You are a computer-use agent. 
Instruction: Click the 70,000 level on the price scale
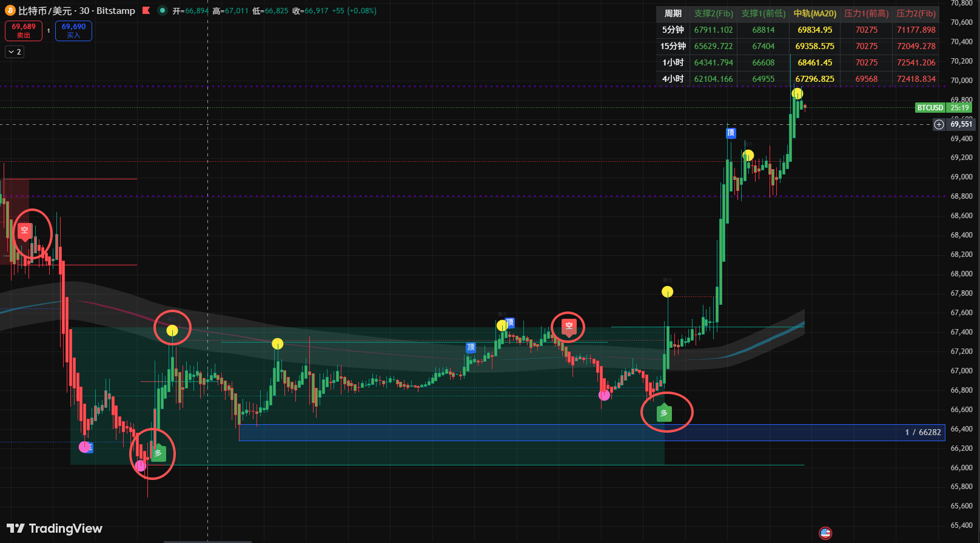961,81
